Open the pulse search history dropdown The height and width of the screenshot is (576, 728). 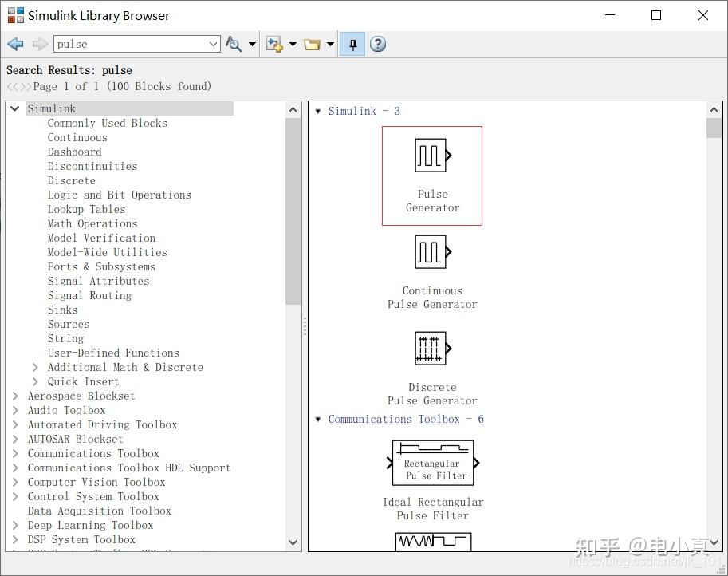(x=213, y=44)
